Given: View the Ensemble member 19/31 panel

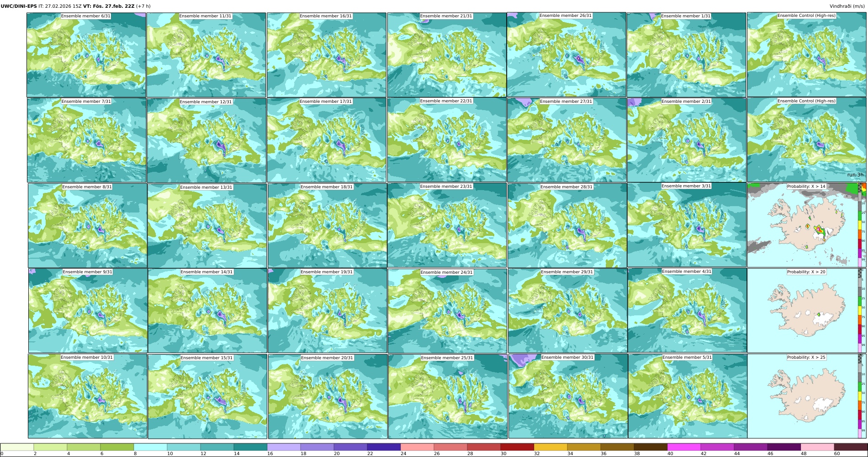Looking at the screenshot, I should (x=328, y=310).
